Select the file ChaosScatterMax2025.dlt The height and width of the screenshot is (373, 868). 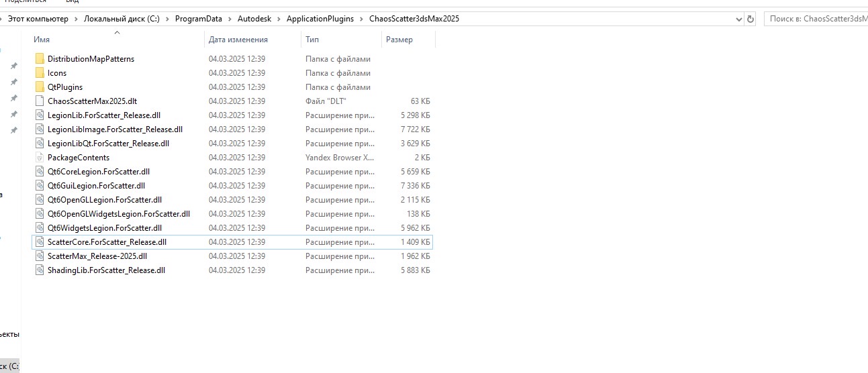pyautogui.click(x=92, y=101)
